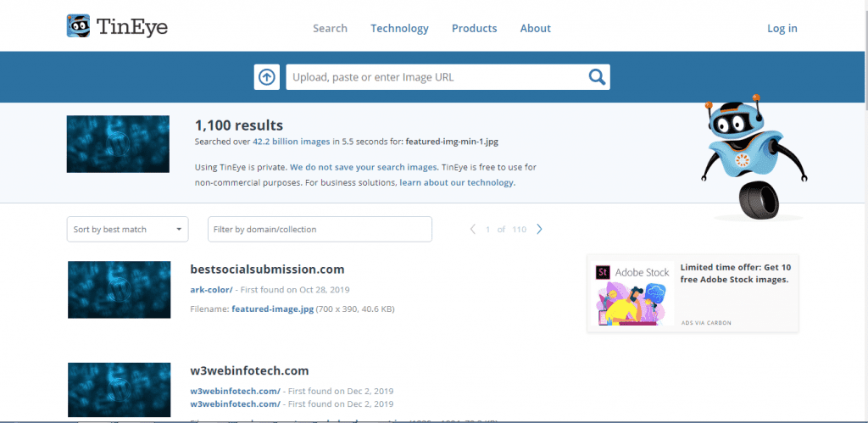Viewport: 868px width, 423px height.
Task: Go to previous results page arrow
Action: [x=473, y=229]
